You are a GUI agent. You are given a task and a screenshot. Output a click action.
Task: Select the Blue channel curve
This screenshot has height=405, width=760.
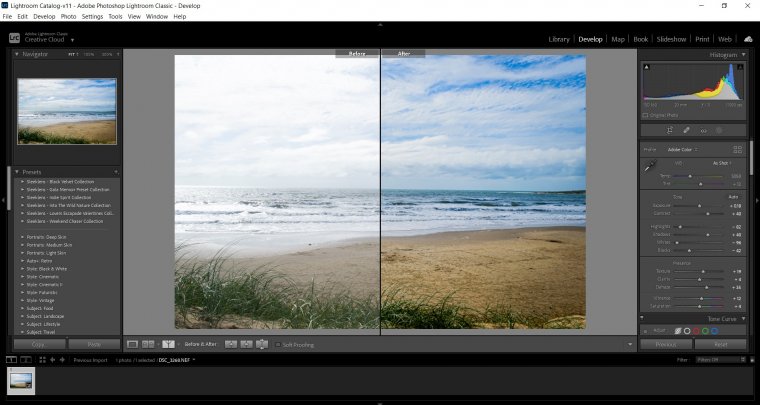[714, 331]
